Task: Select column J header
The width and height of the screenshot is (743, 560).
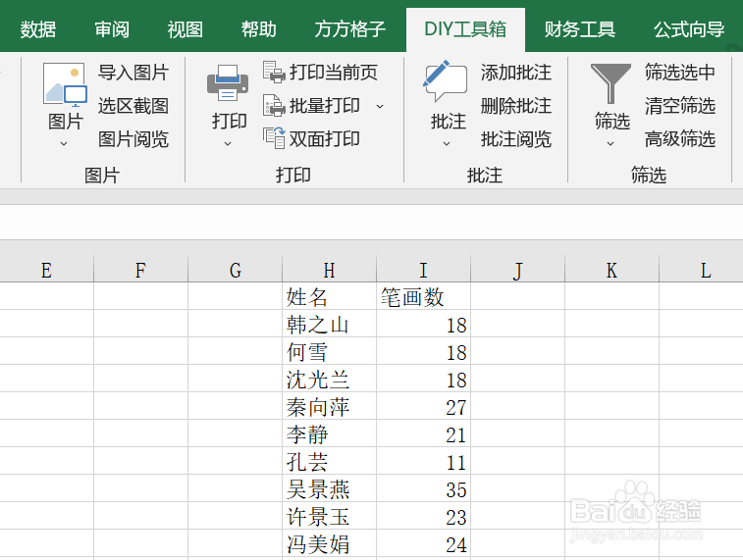Action: 517,270
